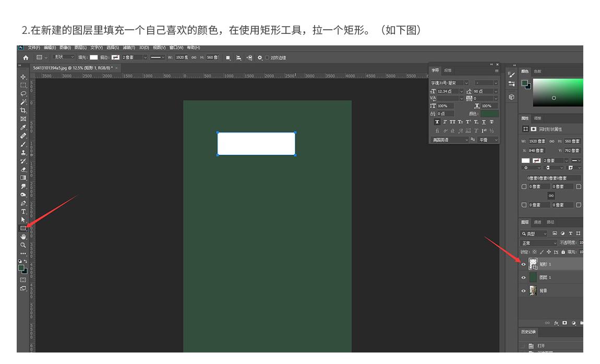This screenshot has width=600, height=364.
Task: Switch to the 通道 tab
Action: pos(537,222)
